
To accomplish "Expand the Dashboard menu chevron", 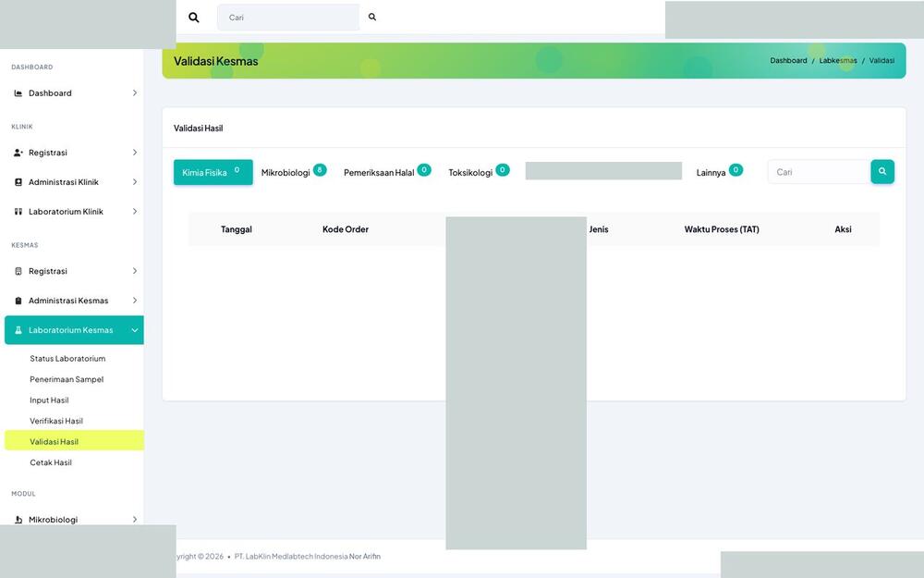I will [x=134, y=93].
